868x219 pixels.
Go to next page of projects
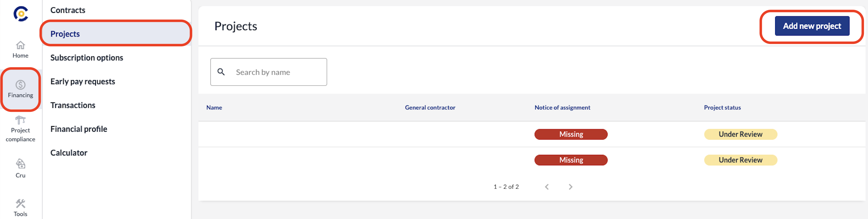(570, 187)
